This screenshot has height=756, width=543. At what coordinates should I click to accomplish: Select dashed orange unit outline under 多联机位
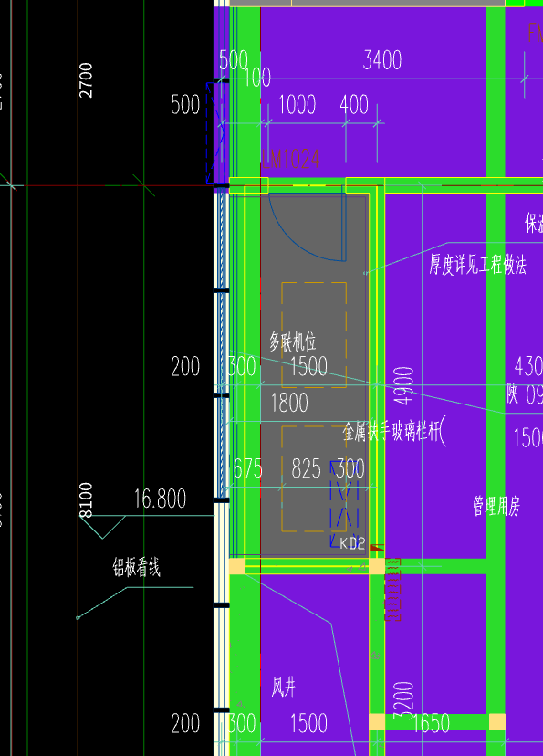314,335
